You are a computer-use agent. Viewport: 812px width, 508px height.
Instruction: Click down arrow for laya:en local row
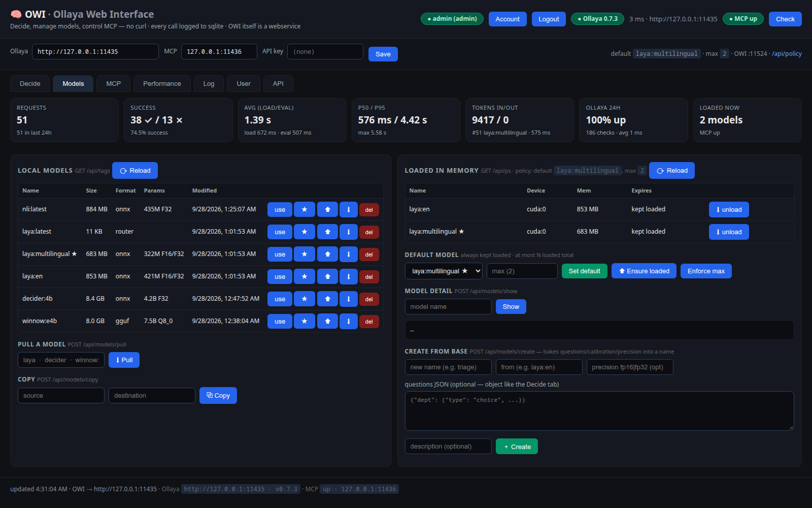pyautogui.click(x=349, y=276)
